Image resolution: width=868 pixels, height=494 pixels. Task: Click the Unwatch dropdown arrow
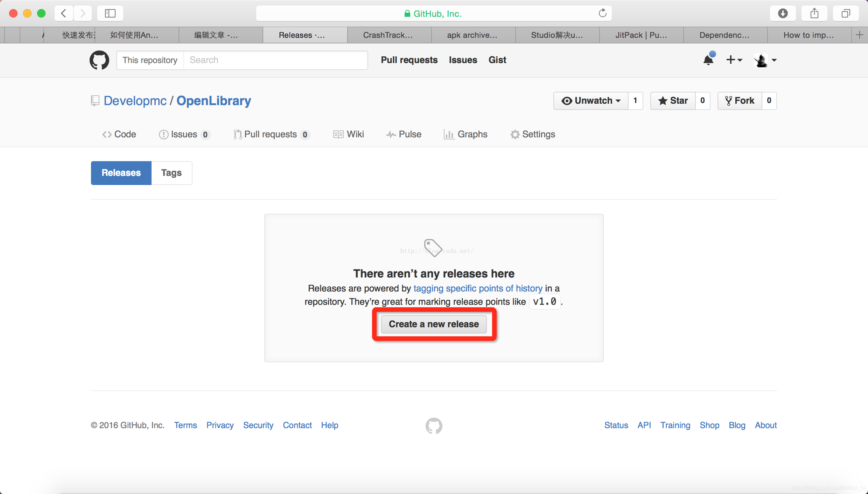click(618, 100)
